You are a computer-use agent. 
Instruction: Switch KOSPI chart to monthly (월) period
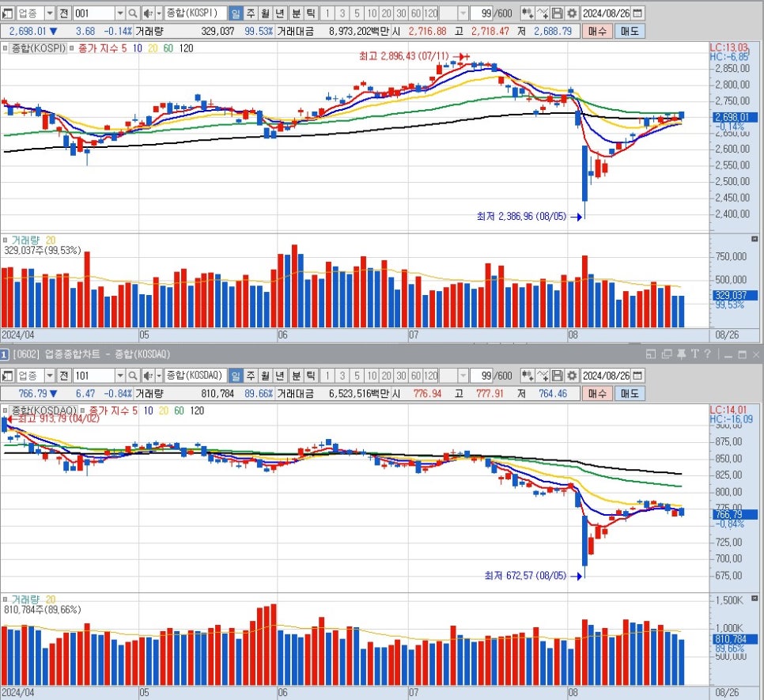point(265,13)
